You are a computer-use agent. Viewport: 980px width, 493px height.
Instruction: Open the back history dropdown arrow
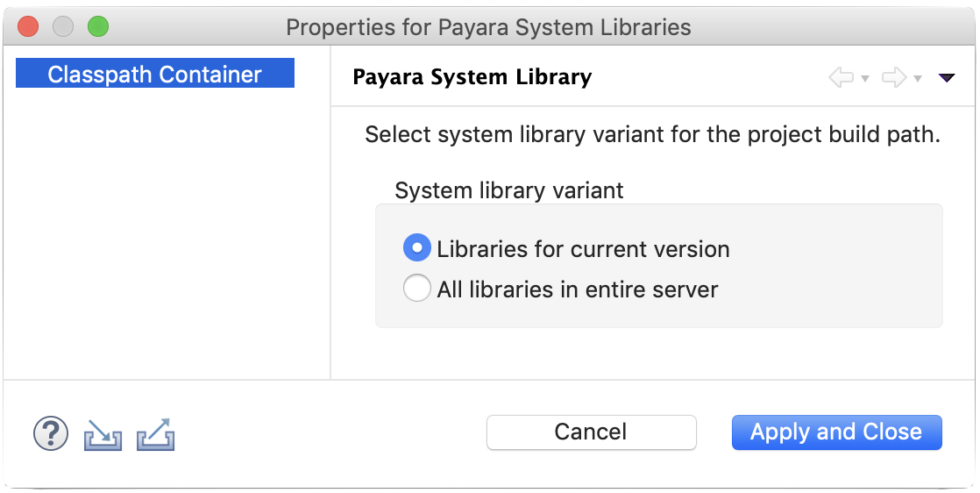point(865,79)
